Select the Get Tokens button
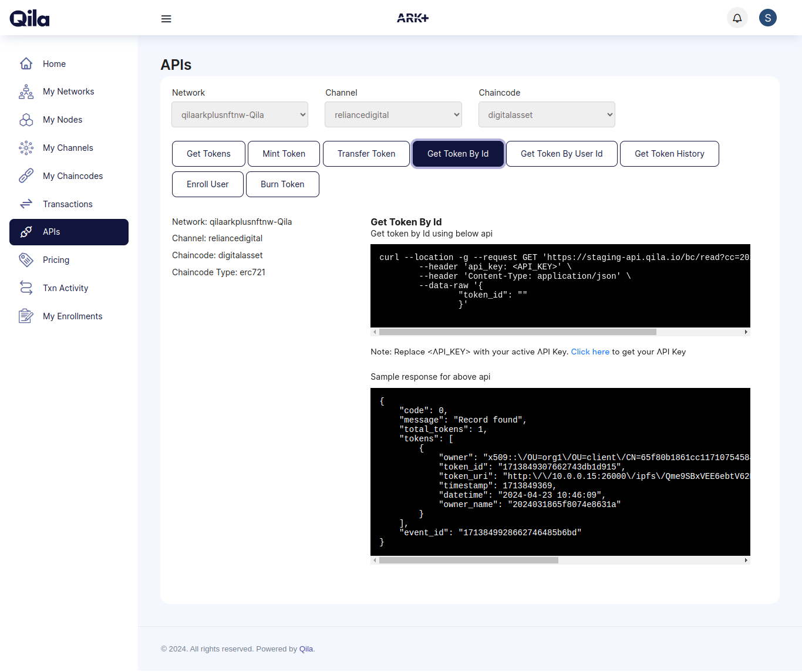 [208, 154]
